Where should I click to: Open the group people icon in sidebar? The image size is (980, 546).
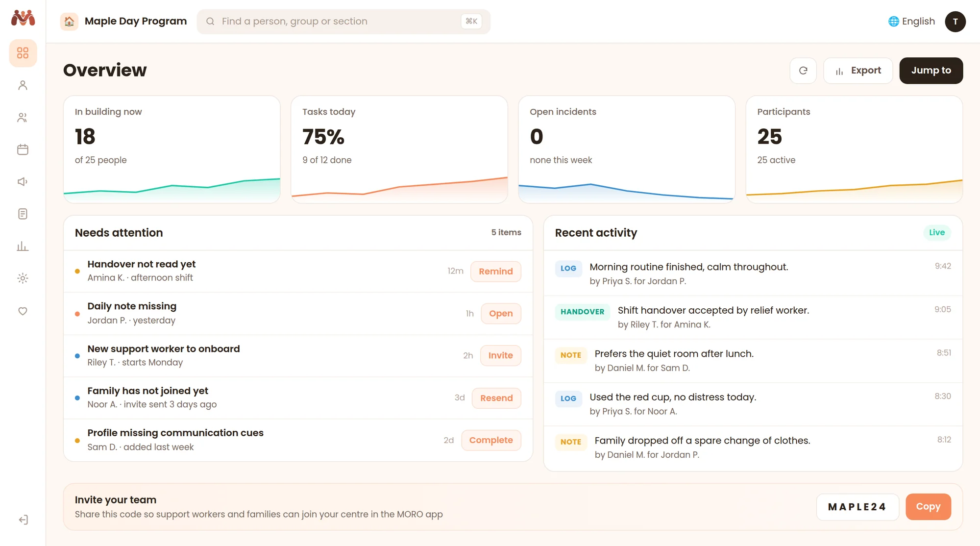pos(23,118)
